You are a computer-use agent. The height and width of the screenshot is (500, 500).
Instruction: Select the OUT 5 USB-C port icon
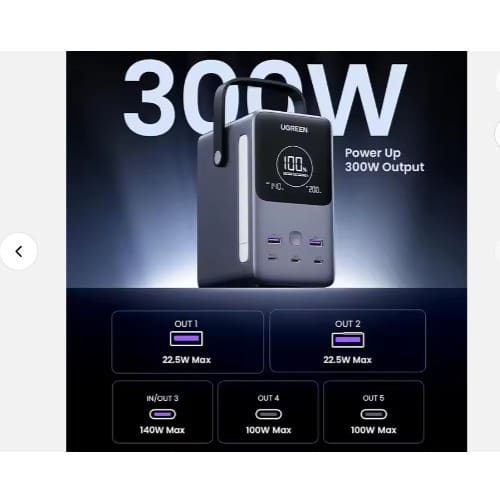click(374, 414)
